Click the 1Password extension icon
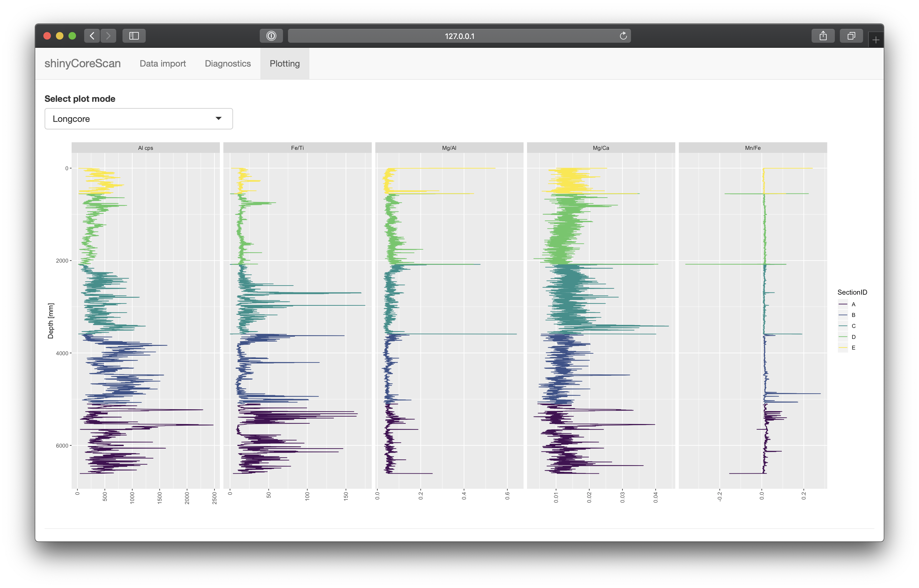The width and height of the screenshot is (919, 588). pos(271,36)
